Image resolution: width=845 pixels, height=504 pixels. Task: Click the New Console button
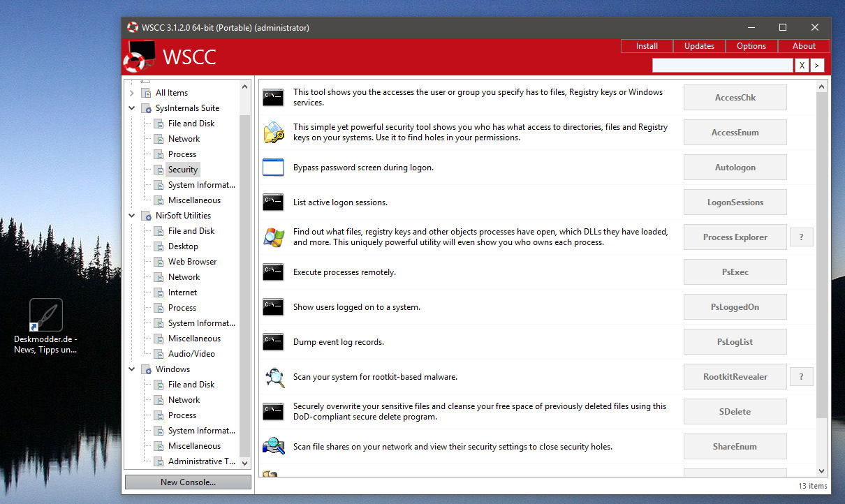click(x=188, y=482)
